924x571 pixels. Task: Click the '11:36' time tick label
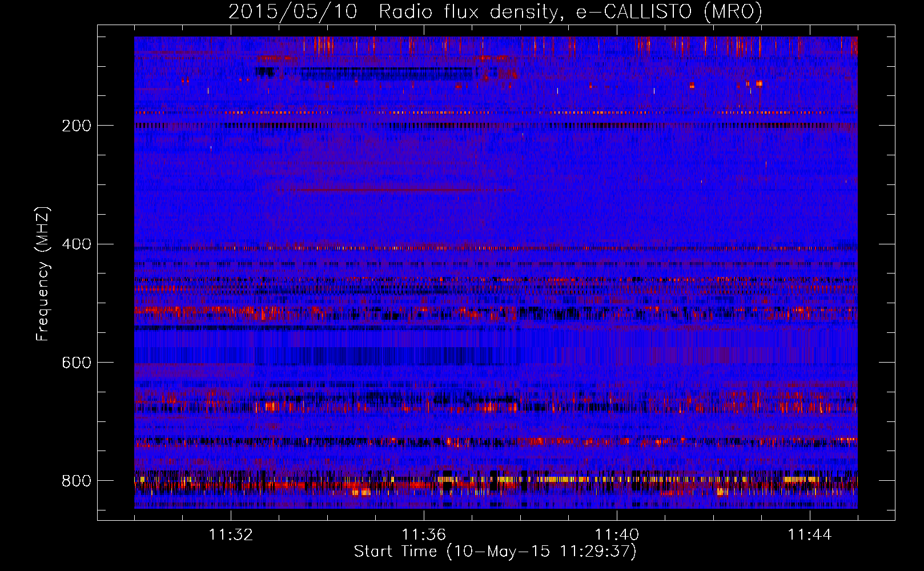[424, 535]
